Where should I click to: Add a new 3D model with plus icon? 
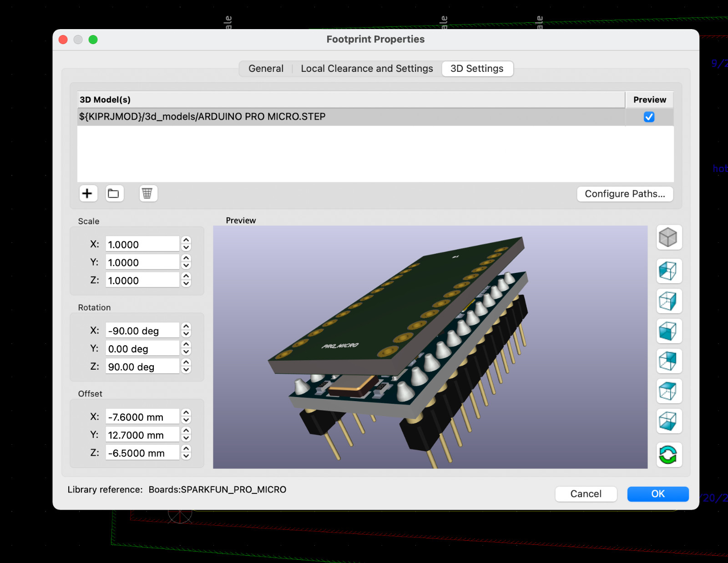tap(88, 193)
